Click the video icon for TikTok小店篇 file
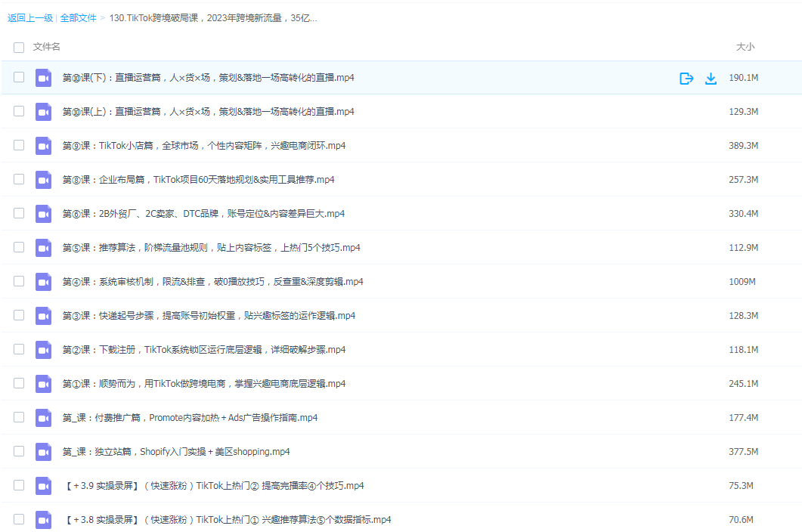This screenshot has height=532, width=802. tap(43, 146)
